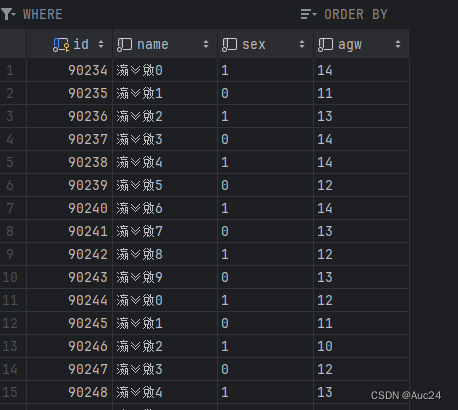The width and height of the screenshot is (458, 410).
Task: Select row number 12
Action: click(13, 323)
